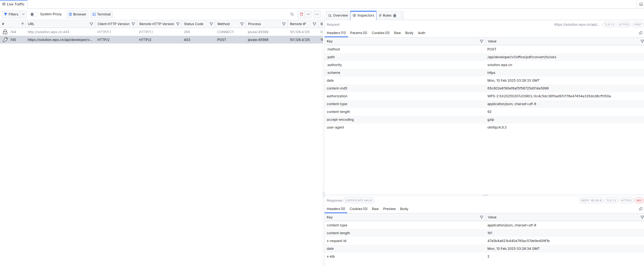Filter the URL column
The height and width of the screenshot is (266, 644).
click(x=91, y=24)
